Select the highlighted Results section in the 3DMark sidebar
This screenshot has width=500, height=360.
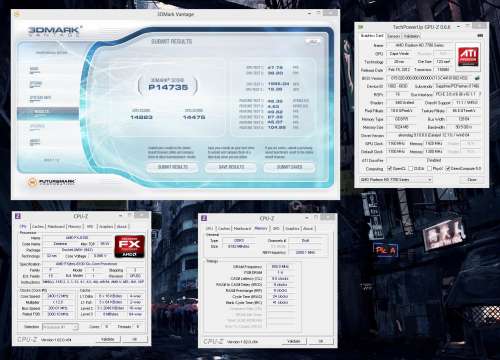pos(48,113)
